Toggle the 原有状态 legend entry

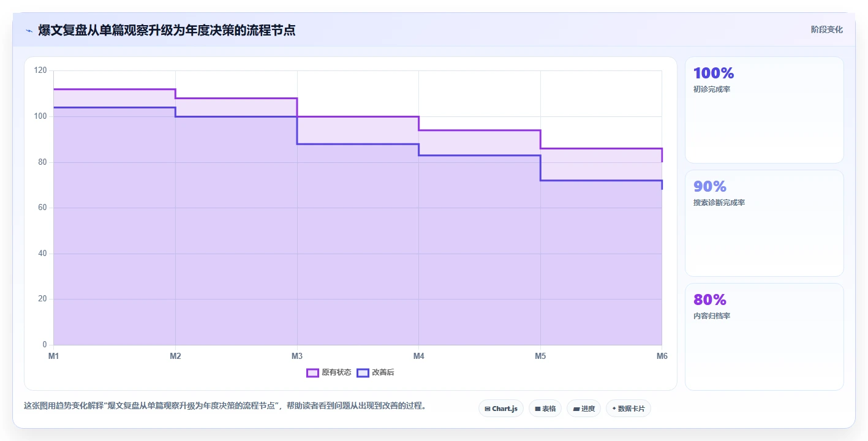coord(329,372)
